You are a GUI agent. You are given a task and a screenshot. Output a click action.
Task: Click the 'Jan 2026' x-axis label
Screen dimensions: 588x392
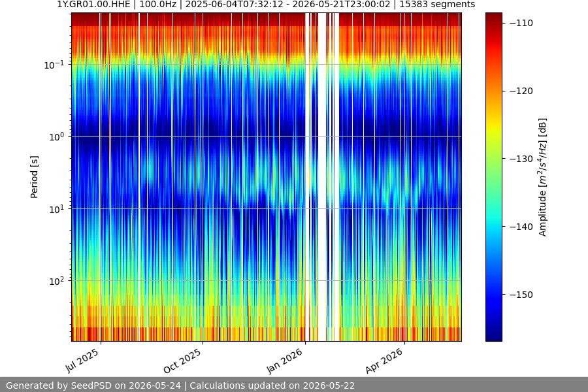(x=285, y=361)
